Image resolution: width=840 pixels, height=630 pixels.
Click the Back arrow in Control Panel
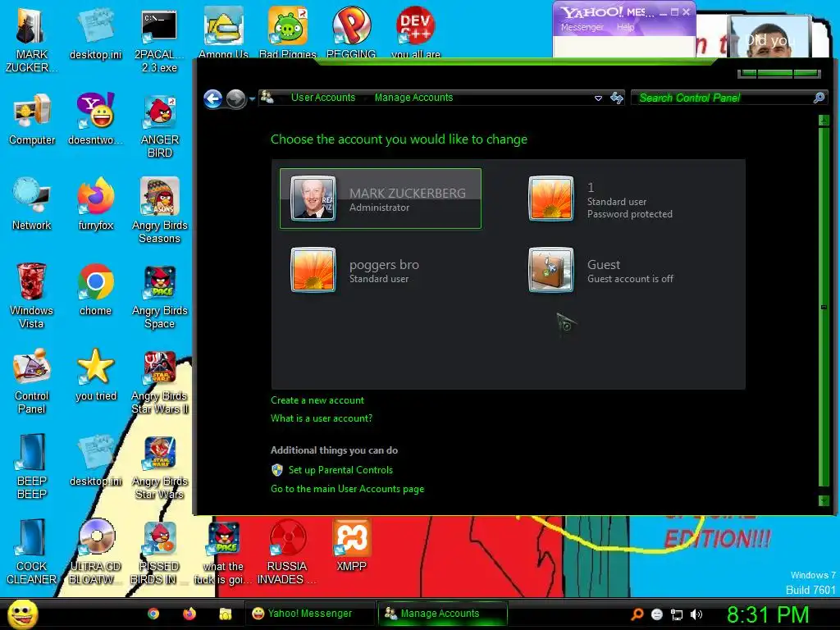[213, 98]
